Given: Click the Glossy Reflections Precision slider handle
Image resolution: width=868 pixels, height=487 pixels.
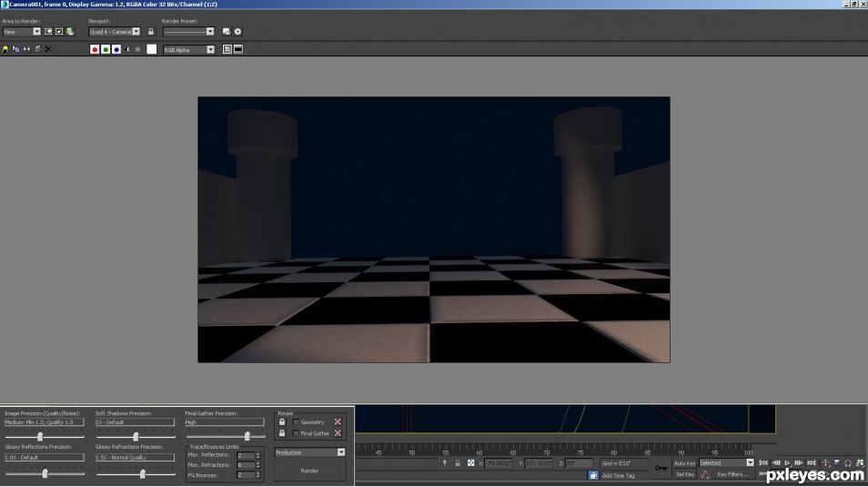Looking at the screenshot, I should [x=45, y=473].
